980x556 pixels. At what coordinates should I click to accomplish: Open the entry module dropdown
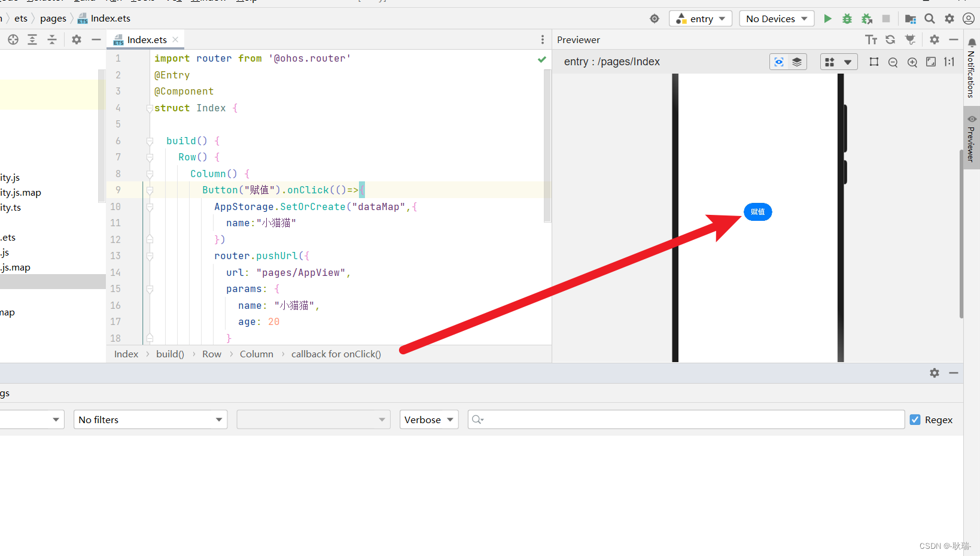[701, 19]
